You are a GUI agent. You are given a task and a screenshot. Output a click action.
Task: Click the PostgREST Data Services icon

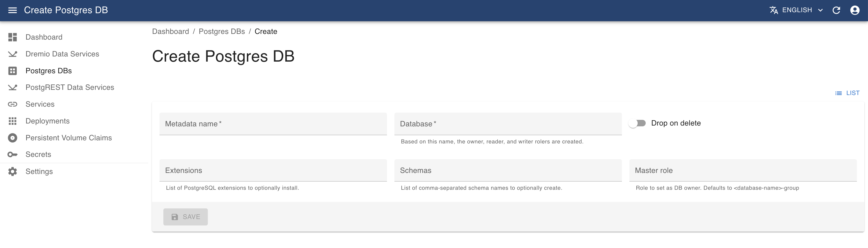[x=12, y=87]
